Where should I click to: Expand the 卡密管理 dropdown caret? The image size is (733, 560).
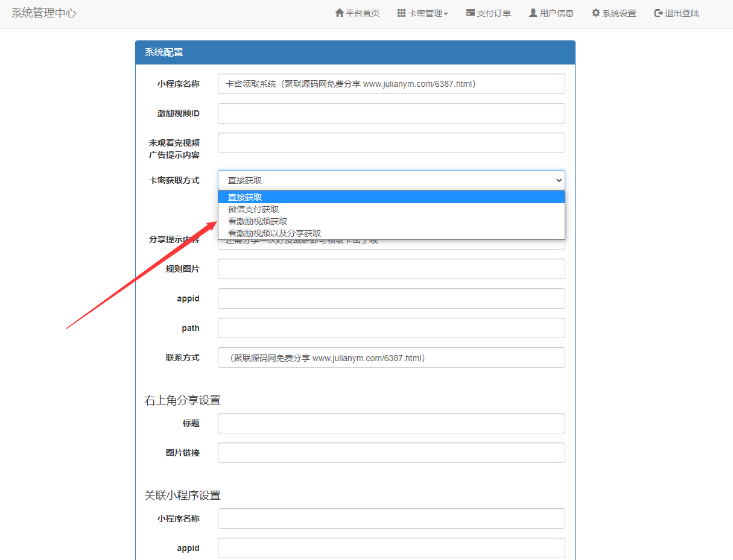[x=446, y=14]
